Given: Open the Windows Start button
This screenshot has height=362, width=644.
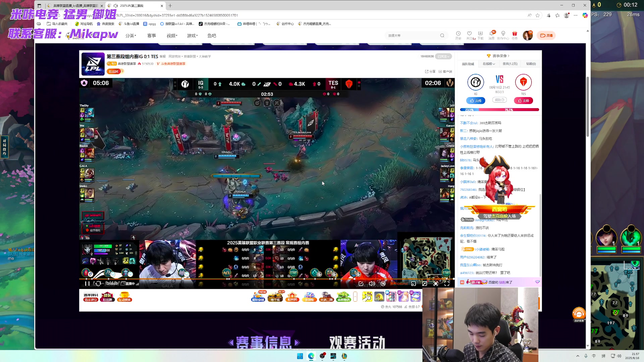Looking at the screenshot, I should tap(300, 356).
